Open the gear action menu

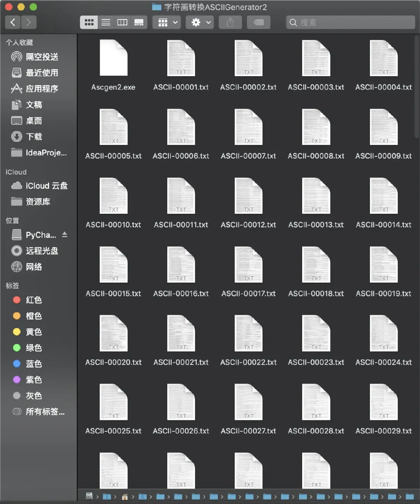pyautogui.click(x=201, y=23)
